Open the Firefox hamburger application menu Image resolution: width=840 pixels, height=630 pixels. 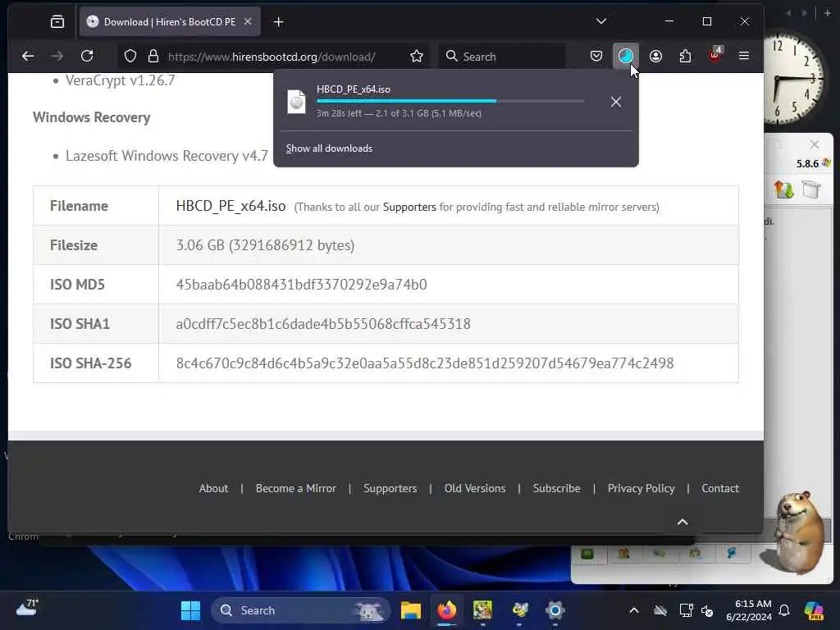click(x=743, y=56)
